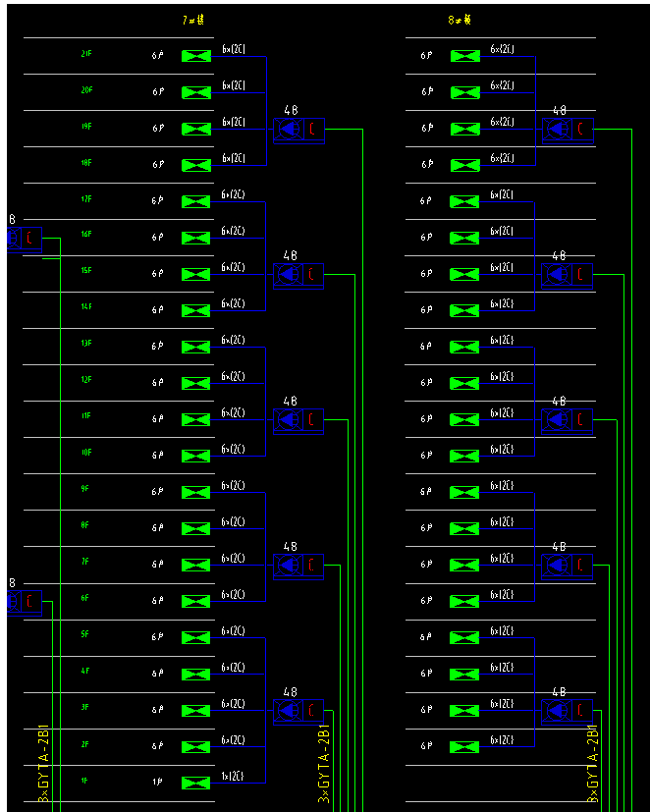This screenshot has height=812, width=650.
Task: Click the 1×(2C) cable label on 1F
Action: pos(233,776)
